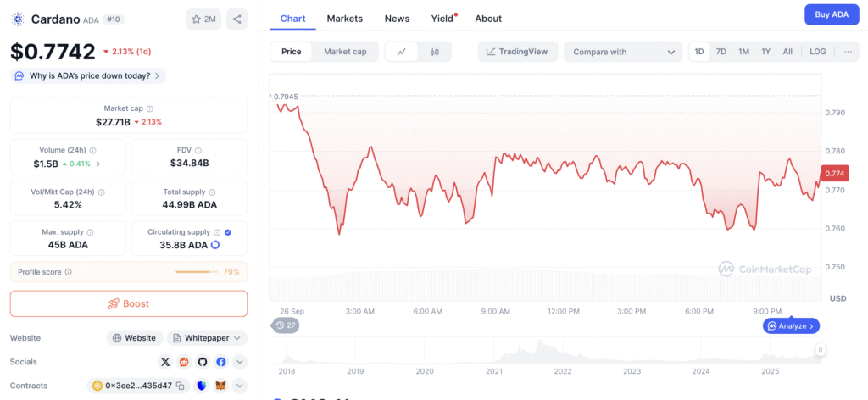This screenshot has height=400, width=868.
Task: Open the Compare with dropdown
Action: click(x=623, y=52)
